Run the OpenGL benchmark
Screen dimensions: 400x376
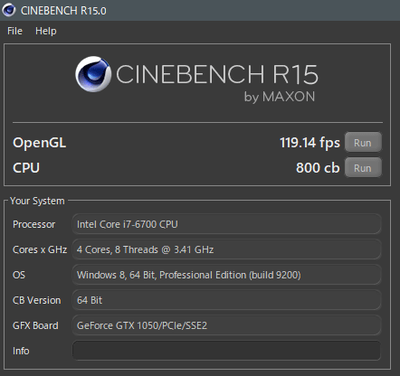[x=363, y=143]
